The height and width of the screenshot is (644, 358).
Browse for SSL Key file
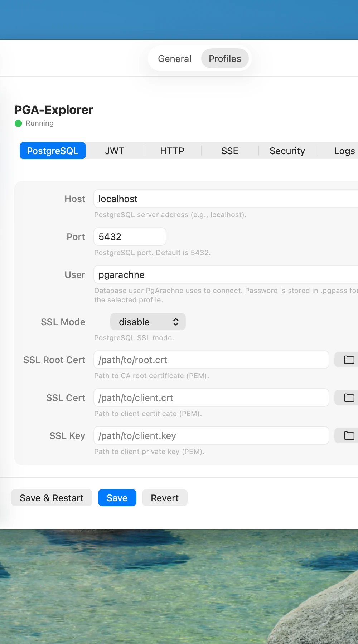(x=347, y=435)
